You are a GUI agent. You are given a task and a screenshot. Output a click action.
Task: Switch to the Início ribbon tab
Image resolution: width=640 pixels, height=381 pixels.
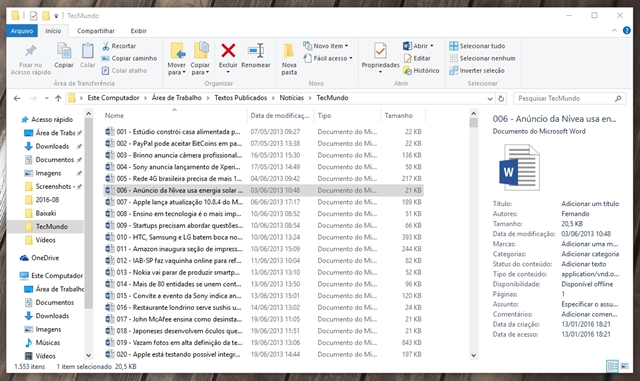click(53, 31)
